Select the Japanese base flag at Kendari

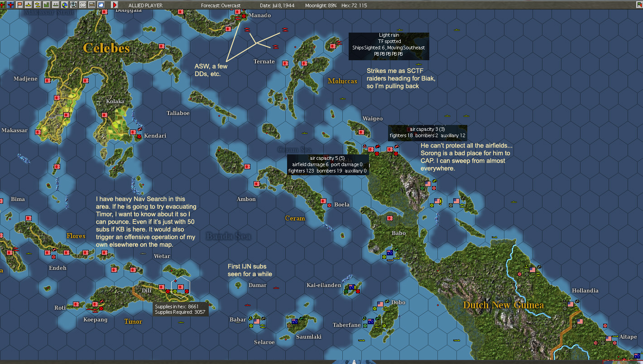tap(133, 132)
